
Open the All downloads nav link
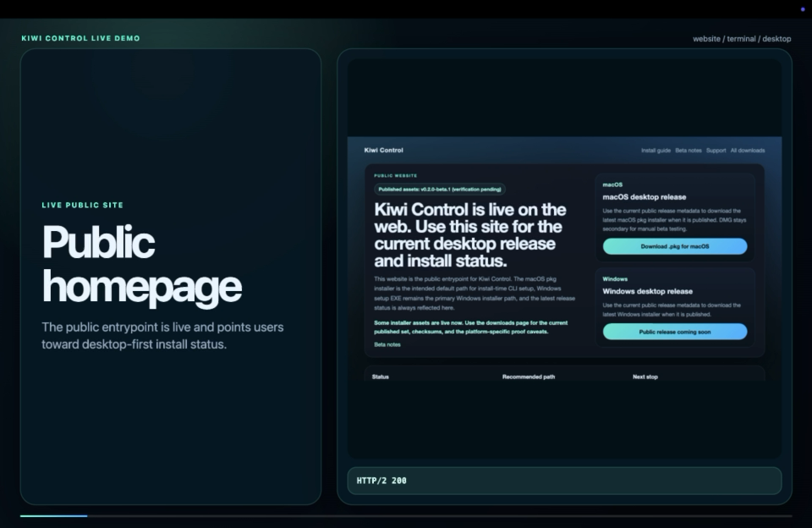pos(747,151)
